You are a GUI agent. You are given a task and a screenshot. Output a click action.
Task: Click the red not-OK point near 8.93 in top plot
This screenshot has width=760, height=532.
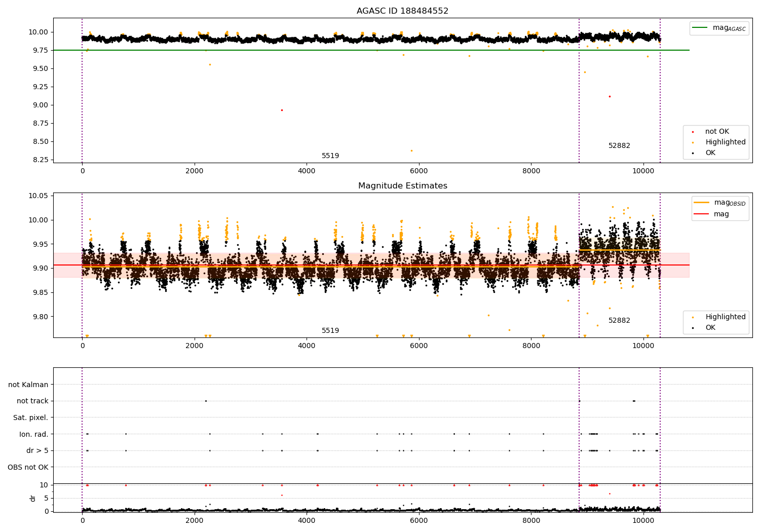(282, 110)
